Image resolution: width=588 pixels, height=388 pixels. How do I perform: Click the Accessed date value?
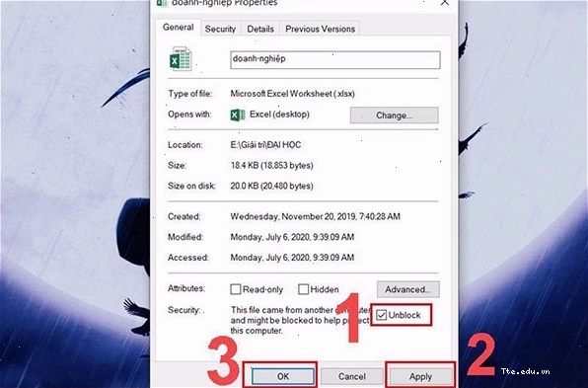[292, 258]
